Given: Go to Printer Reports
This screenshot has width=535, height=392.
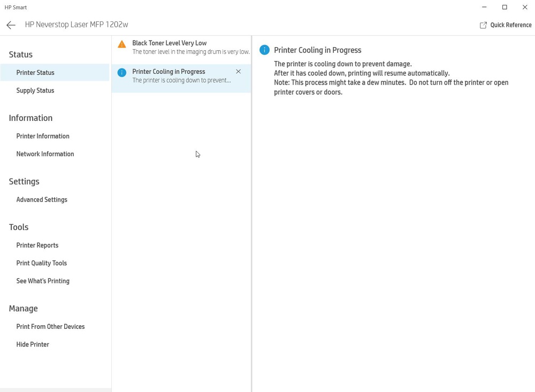Looking at the screenshot, I should [x=37, y=245].
